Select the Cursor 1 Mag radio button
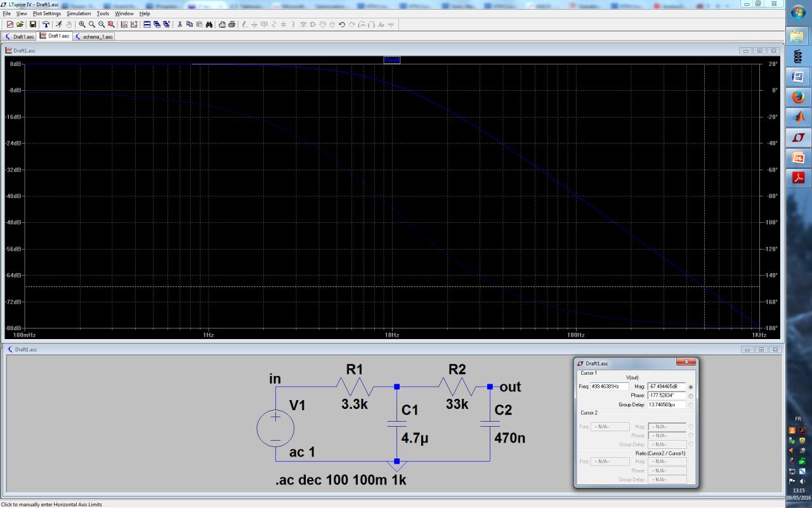 click(691, 387)
